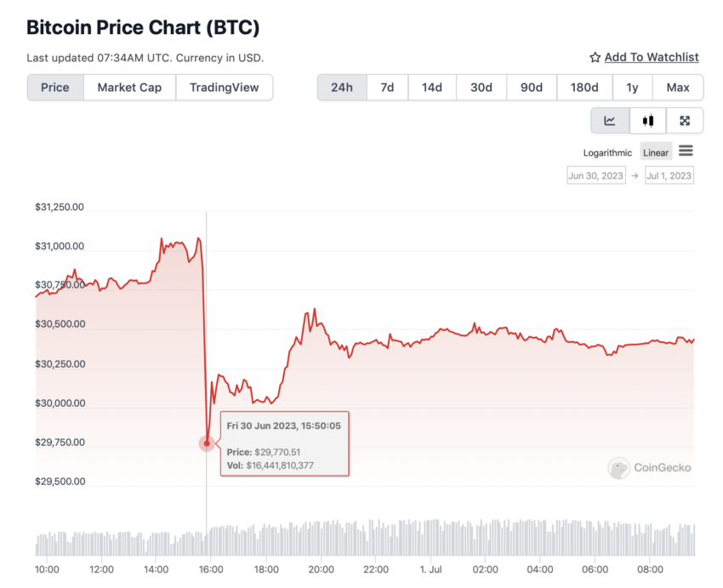The height and width of the screenshot is (588, 723).
Task: Select the line chart view icon
Action: click(x=610, y=121)
